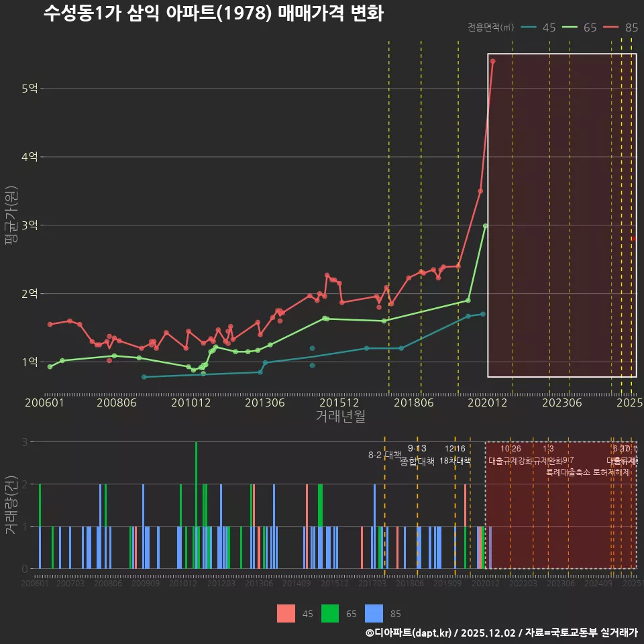The image size is (644, 644).
Task: Toggle the green 65 swatch in bottom legend
Action: 330,613
